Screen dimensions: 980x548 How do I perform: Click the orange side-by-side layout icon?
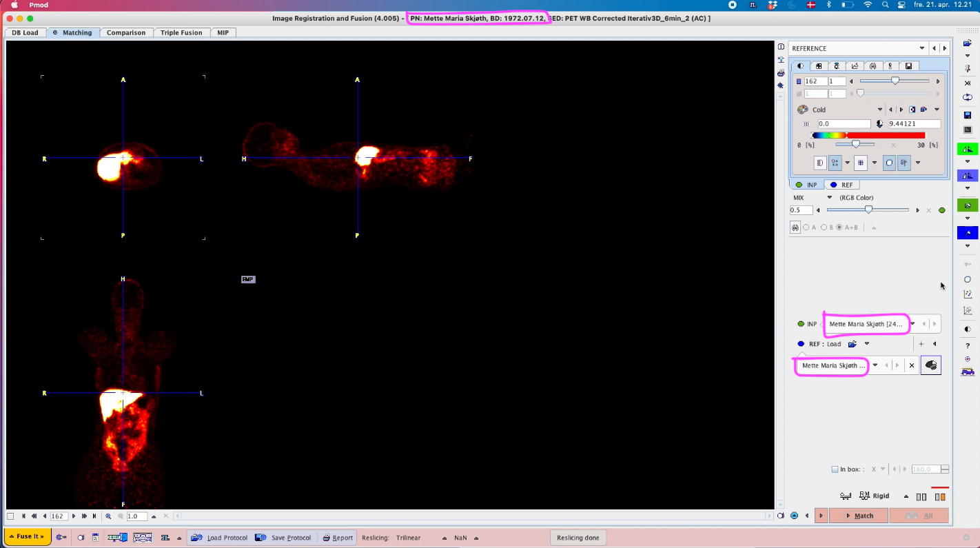click(940, 496)
